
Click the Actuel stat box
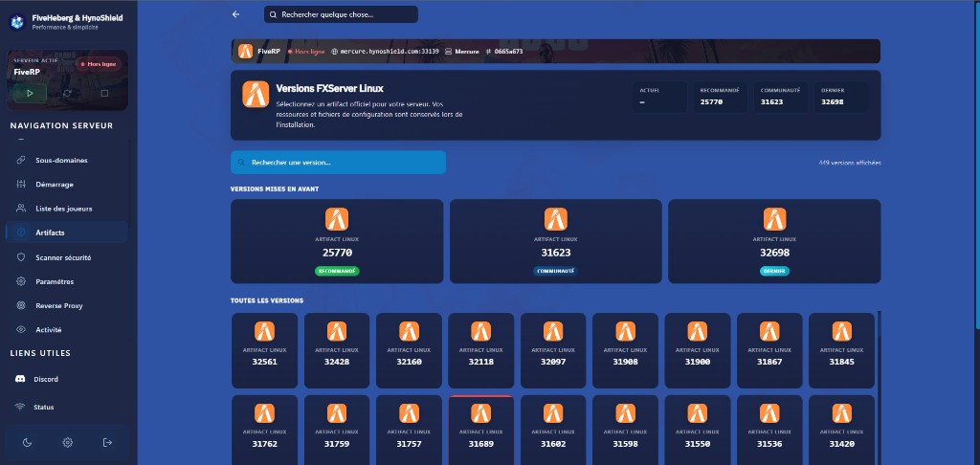[x=659, y=97]
